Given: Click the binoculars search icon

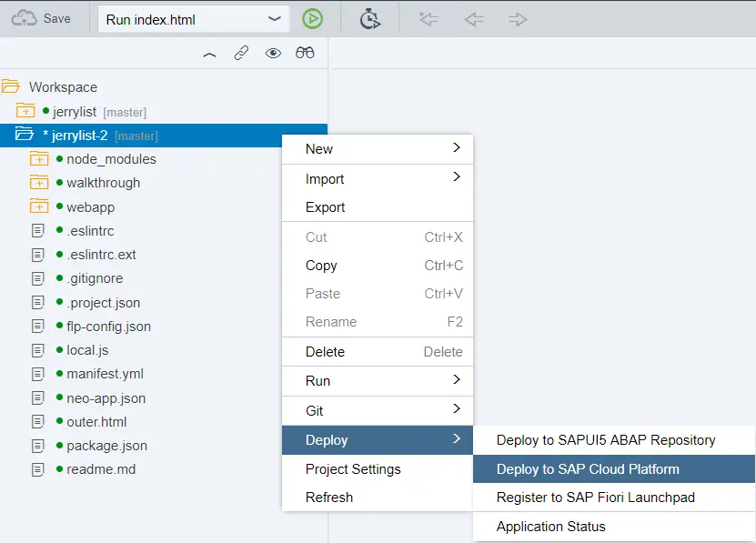Looking at the screenshot, I should pos(305,53).
